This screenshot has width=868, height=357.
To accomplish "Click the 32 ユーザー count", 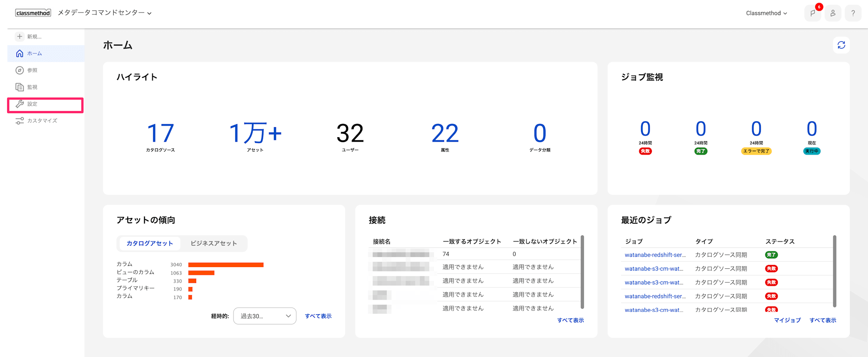I will coord(350,137).
